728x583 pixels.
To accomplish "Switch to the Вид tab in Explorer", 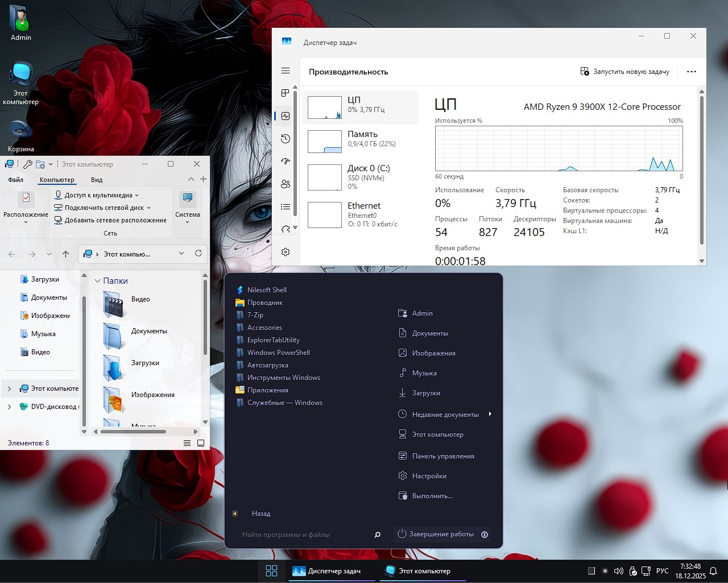I will click(x=96, y=179).
